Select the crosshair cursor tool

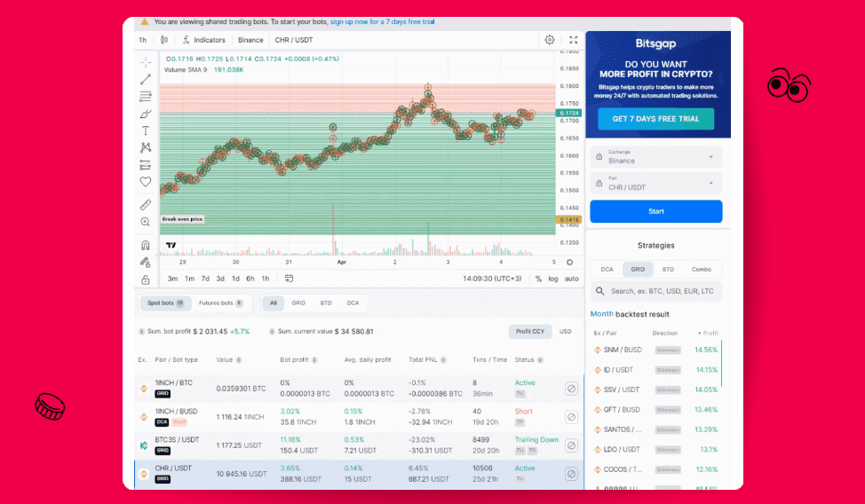point(146,62)
